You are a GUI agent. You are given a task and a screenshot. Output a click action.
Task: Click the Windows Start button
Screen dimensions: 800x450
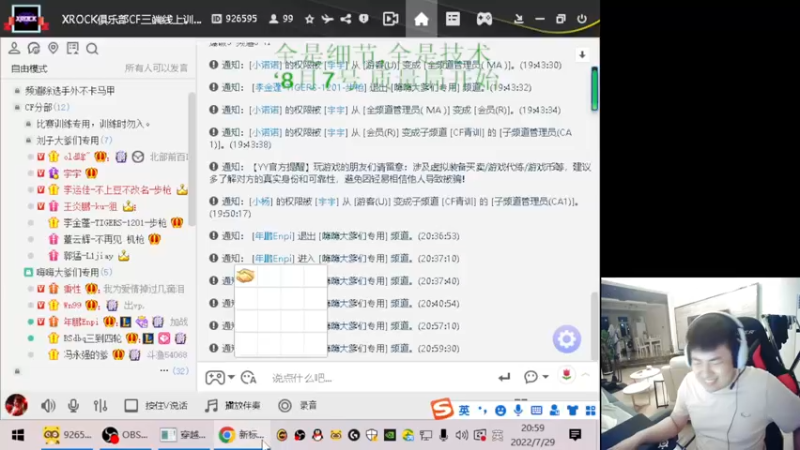pyautogui.click(x=18, y=435)
